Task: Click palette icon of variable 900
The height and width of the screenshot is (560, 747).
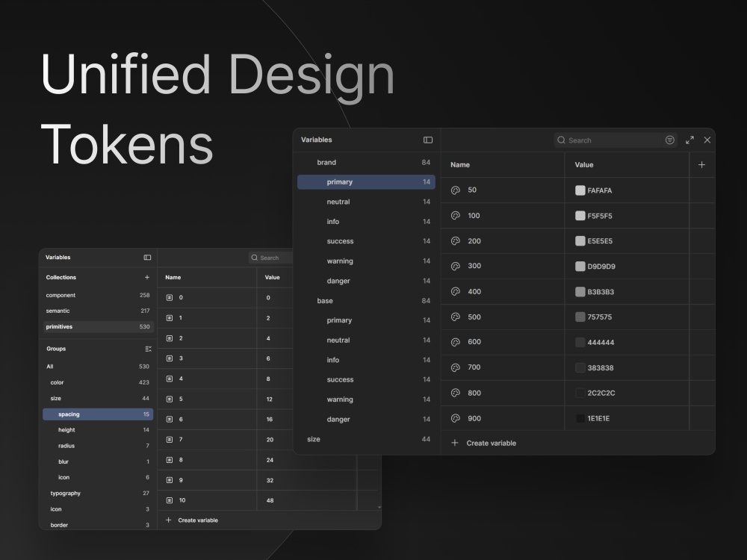Action: click(x=456, y=418)
